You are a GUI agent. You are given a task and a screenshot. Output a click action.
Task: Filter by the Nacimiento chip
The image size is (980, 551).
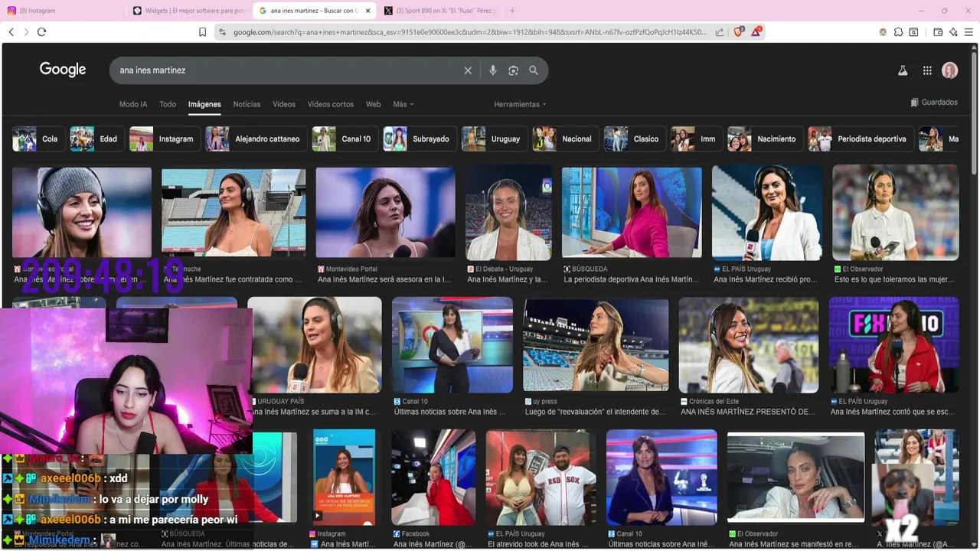pos(765,139)
